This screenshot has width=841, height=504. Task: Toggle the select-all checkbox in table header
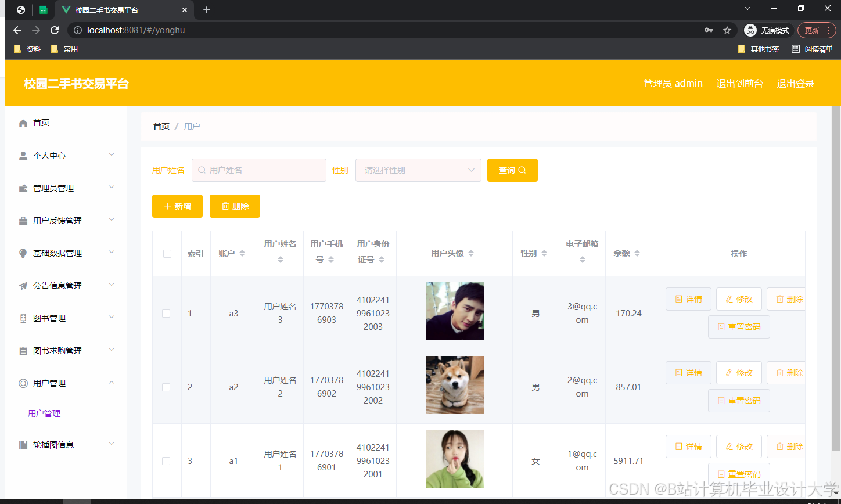[x=167, y=254]
